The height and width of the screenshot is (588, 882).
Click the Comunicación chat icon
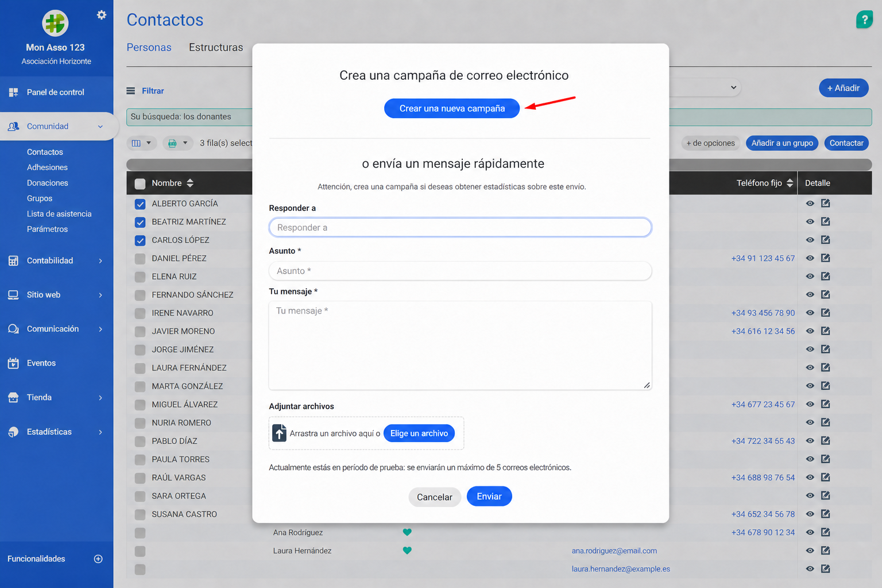(13, 329)
